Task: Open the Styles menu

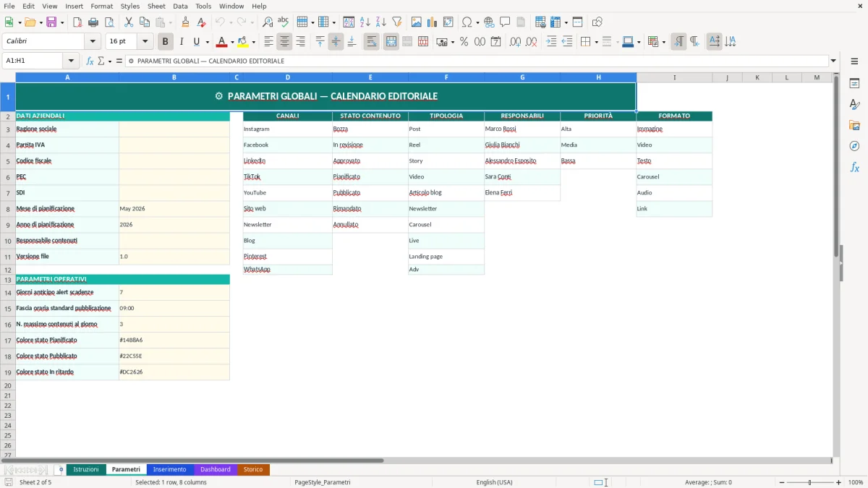Action: pyautogui.click(x=130, y=6)
